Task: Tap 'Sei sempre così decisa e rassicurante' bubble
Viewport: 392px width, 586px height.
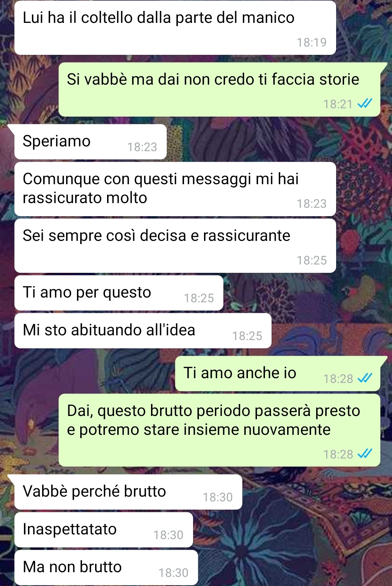Action: click(175, 246)
